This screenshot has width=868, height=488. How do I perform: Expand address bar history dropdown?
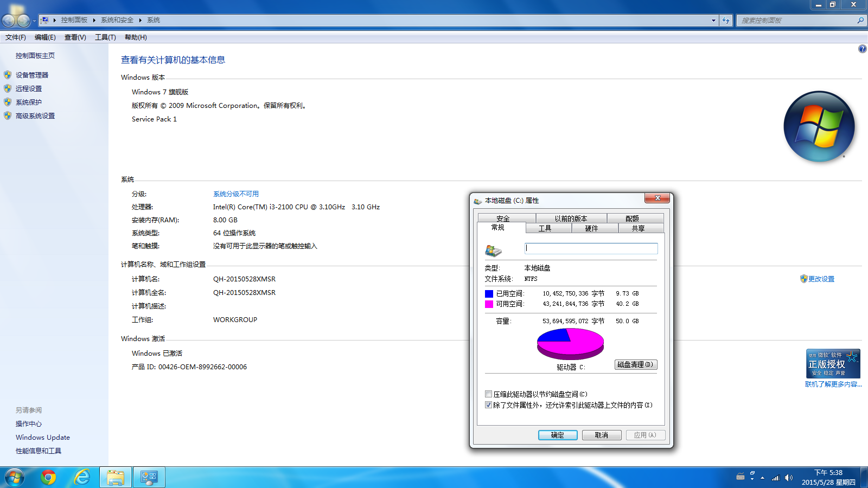point(713,21)
